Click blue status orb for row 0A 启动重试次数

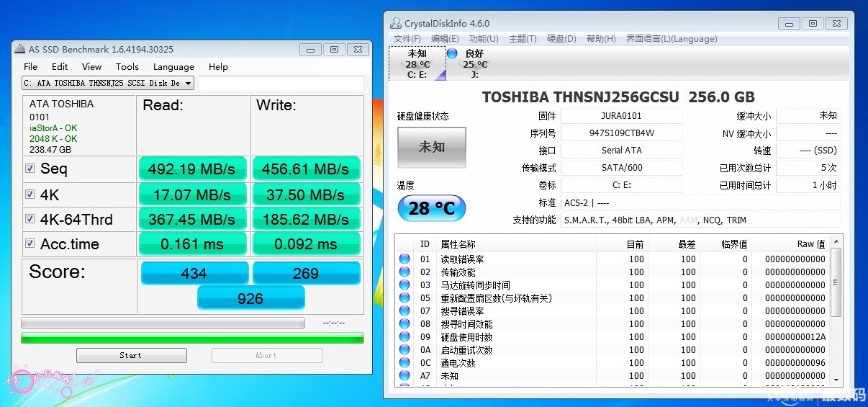click(404, 350)
